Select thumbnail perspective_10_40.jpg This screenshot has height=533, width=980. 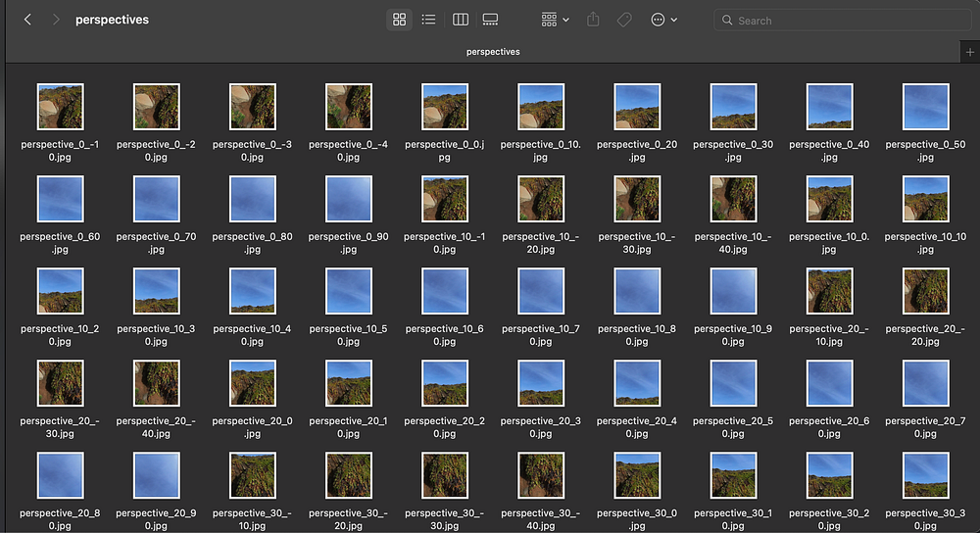253,291
